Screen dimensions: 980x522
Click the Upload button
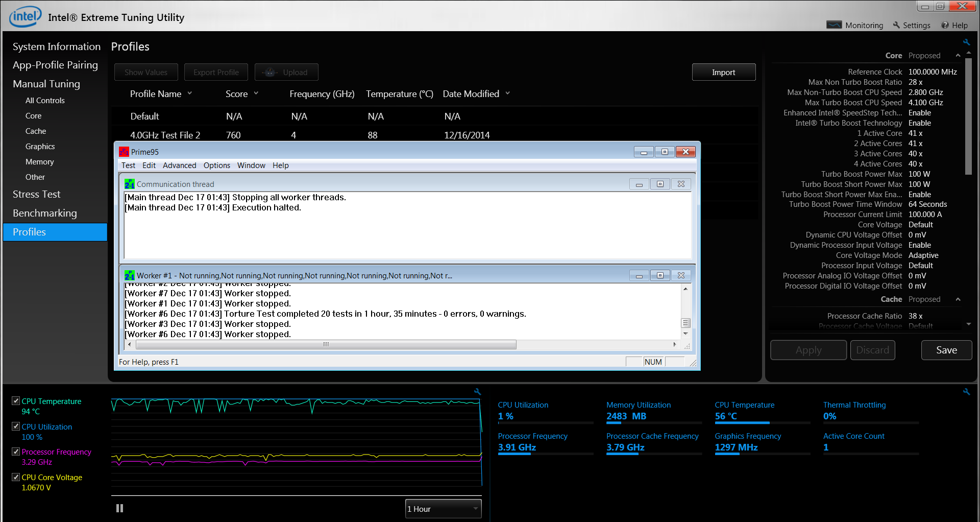pyautogui.click(x=286, y=72)
